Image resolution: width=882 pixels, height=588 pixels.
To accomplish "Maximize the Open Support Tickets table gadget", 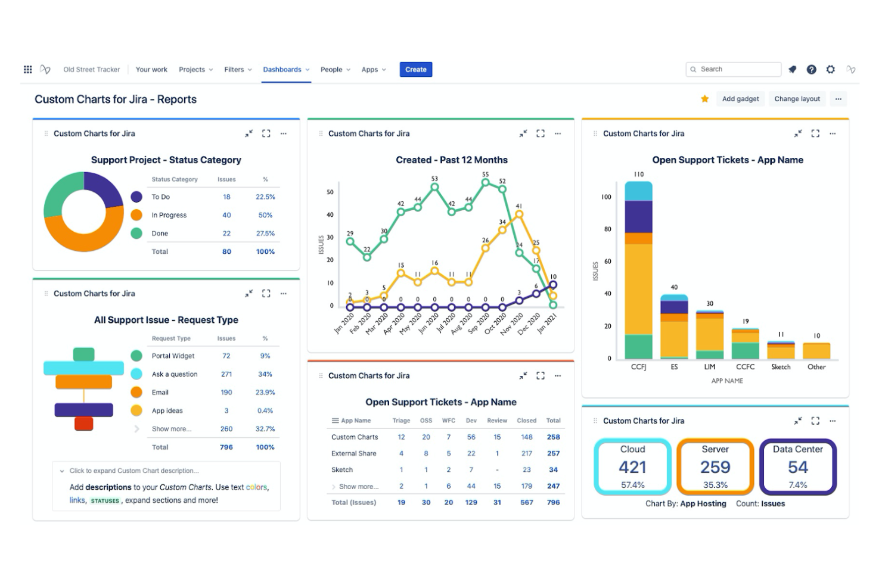I will tap(540, 375).
